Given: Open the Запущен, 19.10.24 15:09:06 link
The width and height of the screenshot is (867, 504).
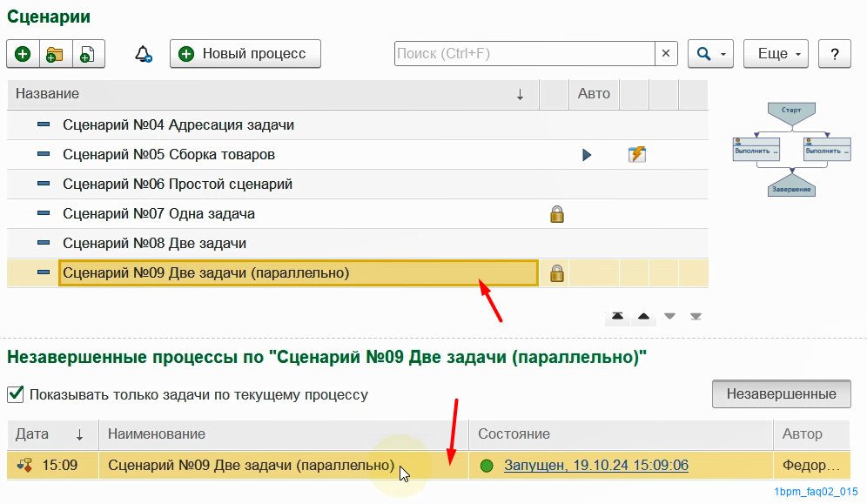Looking at the screenshot, I should click(x=596, y=466).
